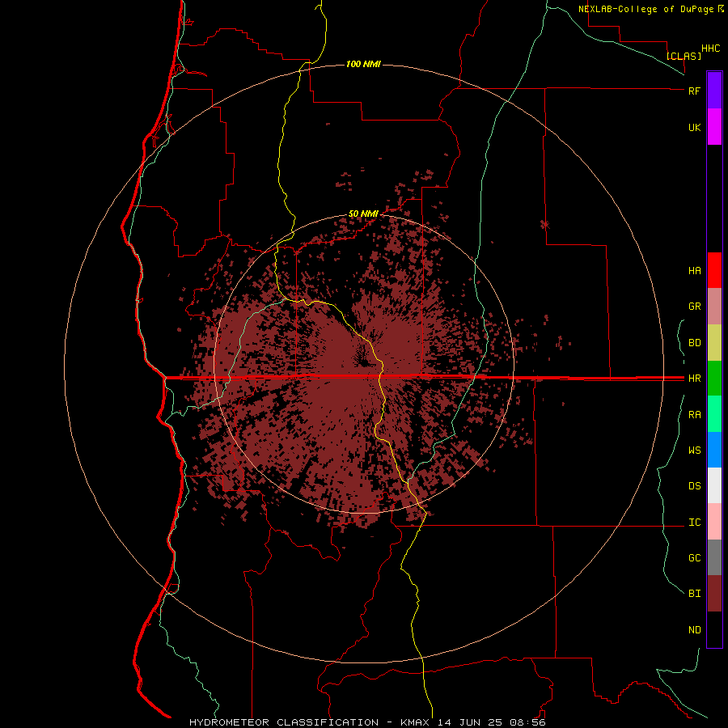This screenshot has width=728, height=728.
Task: Click the DS legend label
Action: pyautogui.click(x=694, y=486)
